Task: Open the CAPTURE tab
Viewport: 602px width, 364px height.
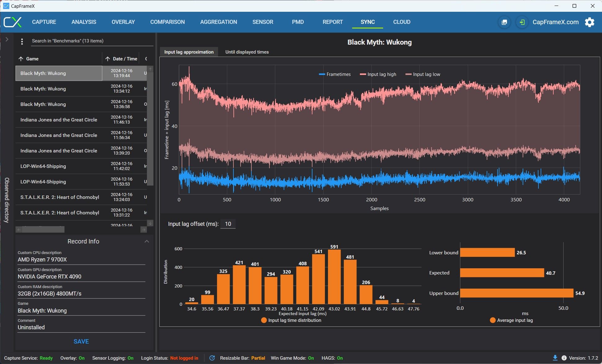Action: click(44, 22)
